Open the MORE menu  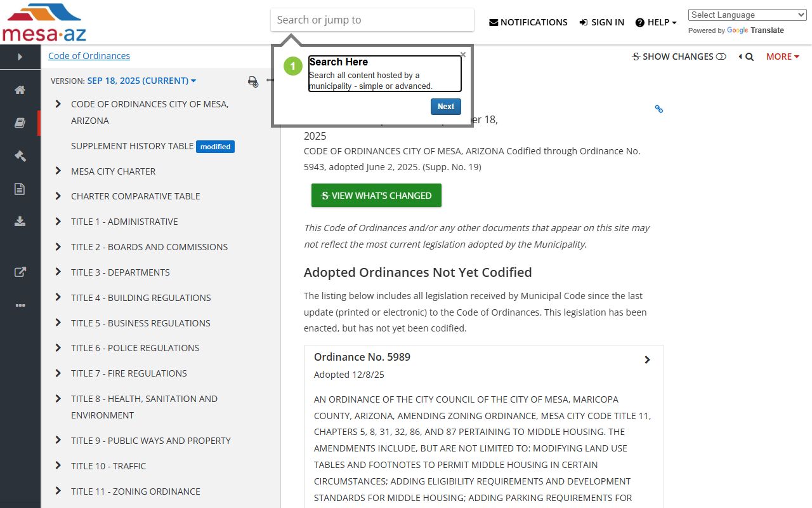pos(782,57)
